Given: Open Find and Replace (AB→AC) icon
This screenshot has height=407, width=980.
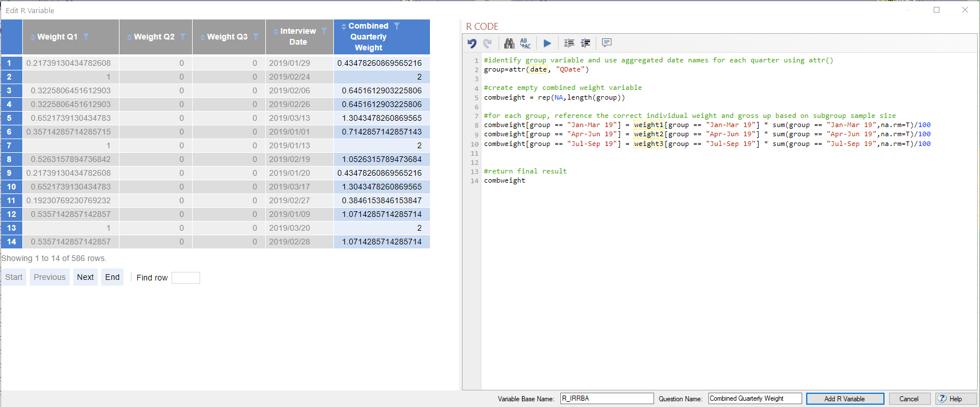Looking at the screenshot, I should 525,44.
